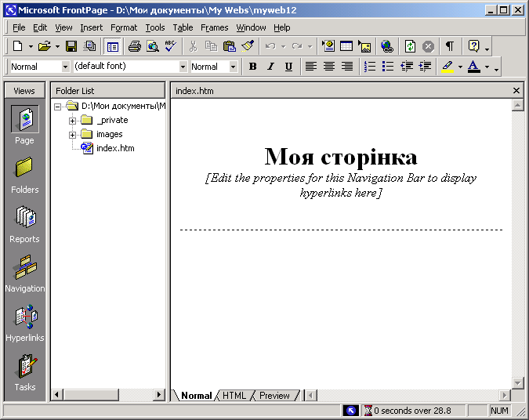Open the (default font) dropdown
Viewport: 529px width, 420px height.
coord(183,67)
